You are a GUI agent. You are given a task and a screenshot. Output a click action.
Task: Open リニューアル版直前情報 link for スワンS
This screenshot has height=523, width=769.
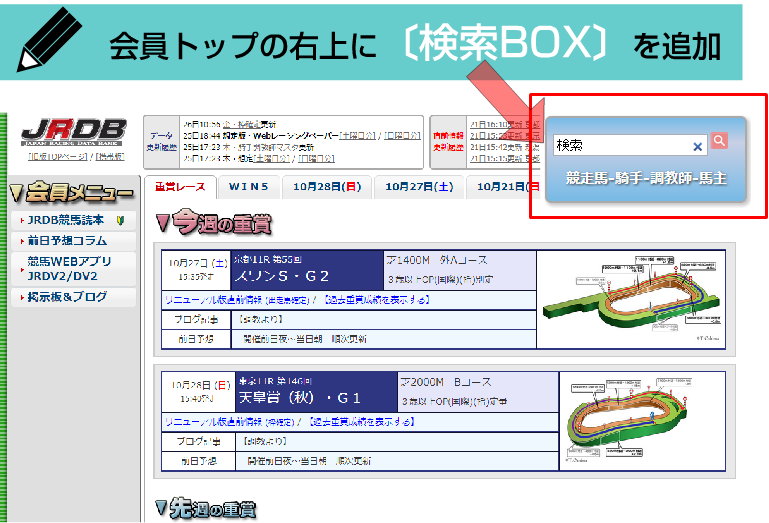237,300
